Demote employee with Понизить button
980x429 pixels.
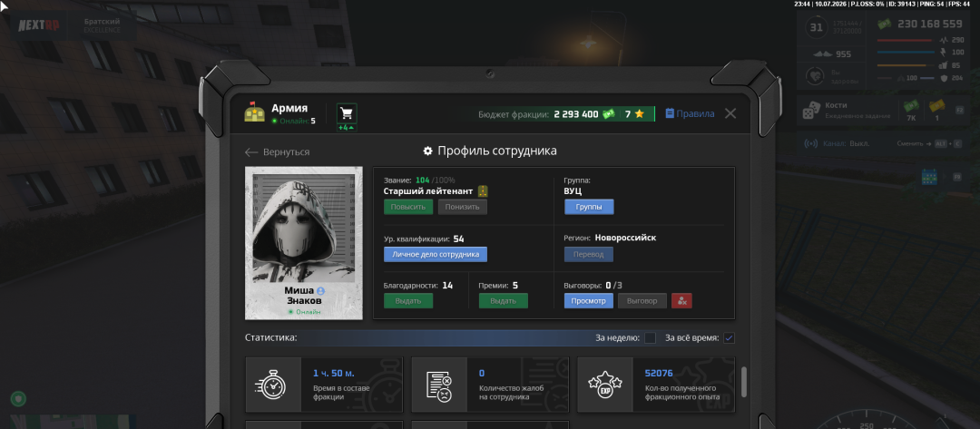point(463,208)
